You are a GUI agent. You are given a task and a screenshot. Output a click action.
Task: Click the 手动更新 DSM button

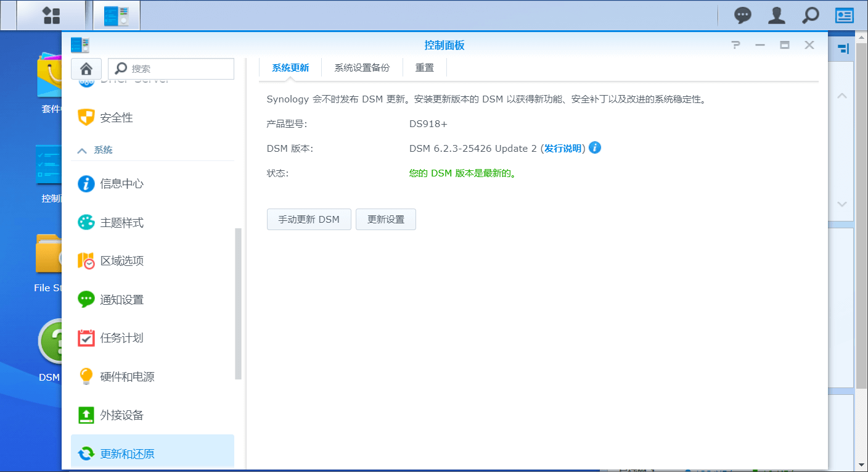click(x=309, y=219)
